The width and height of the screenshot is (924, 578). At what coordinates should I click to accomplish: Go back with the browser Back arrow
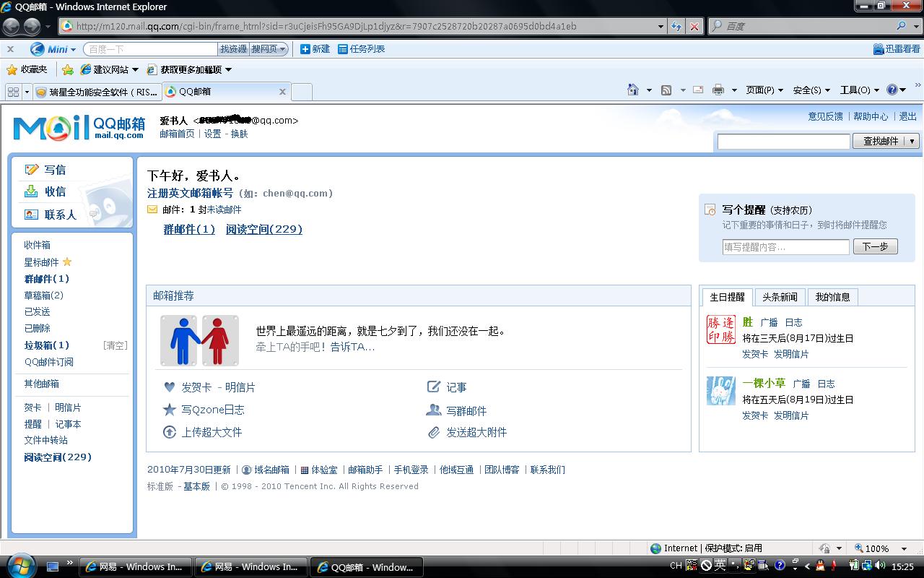pyautogui.click(x=12, y=27)
